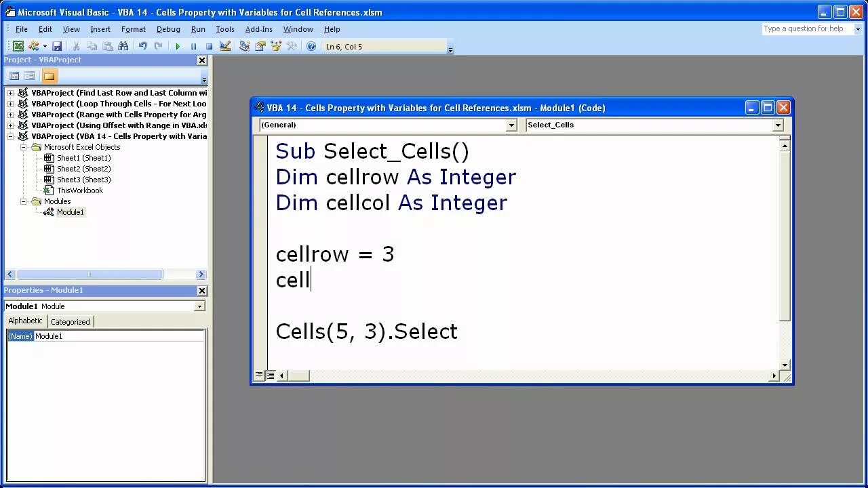Collapse the Modules folder
This screenshot has height=488, width=868.
point(23,201)
